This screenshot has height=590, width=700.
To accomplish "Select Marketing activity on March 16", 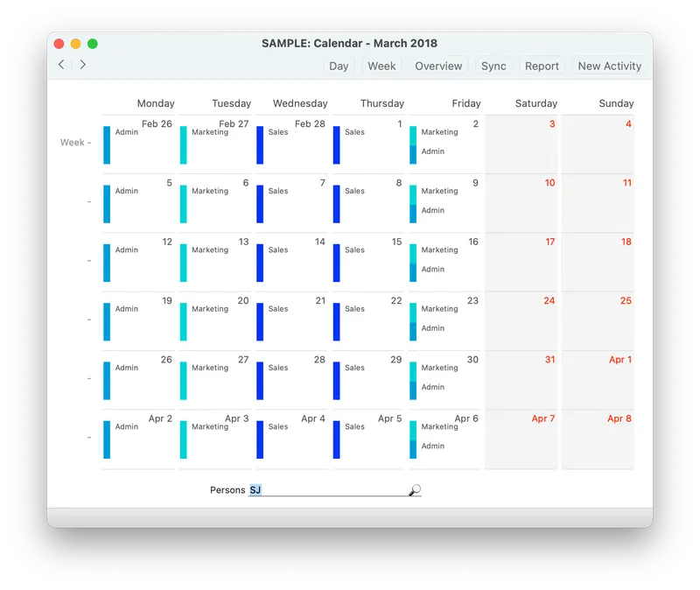I will click(x=439, y=250).
